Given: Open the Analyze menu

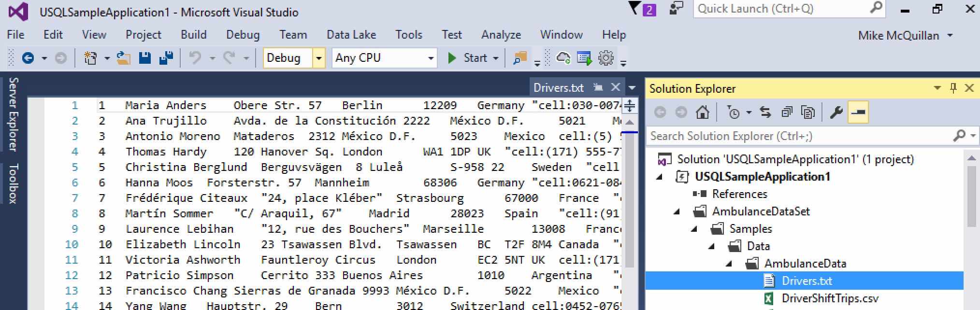Looking at the screenshot, I should coord(501,35).
